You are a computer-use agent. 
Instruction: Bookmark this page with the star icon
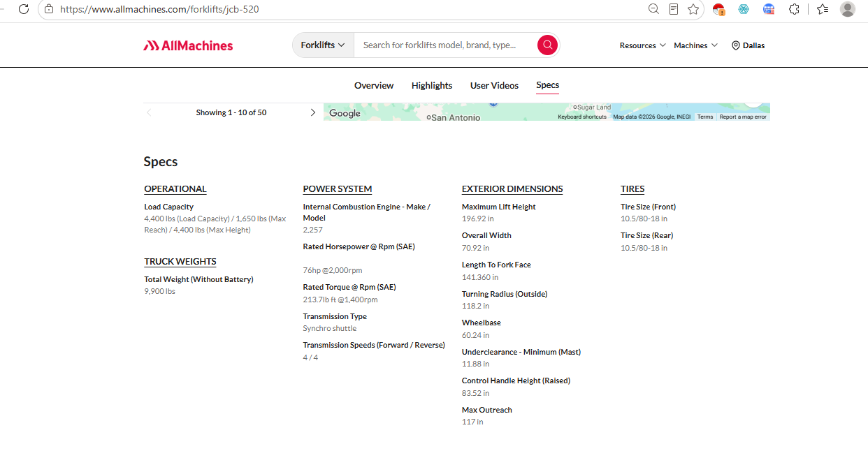693,9
